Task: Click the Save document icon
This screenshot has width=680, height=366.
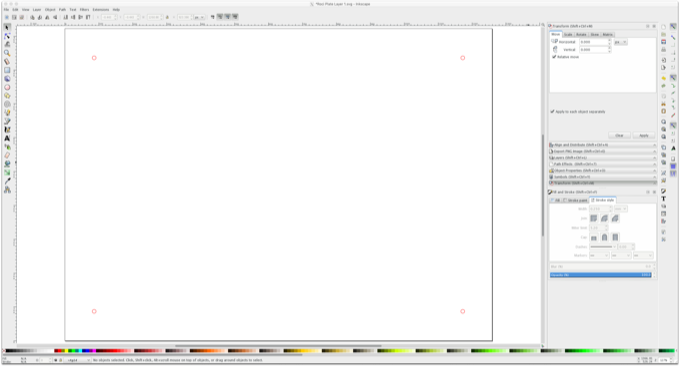Action: 664,42
